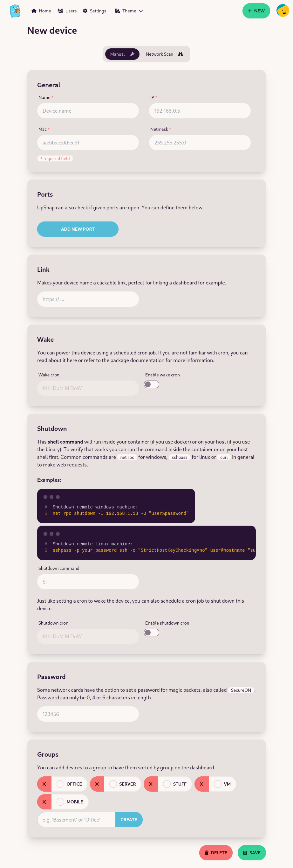Viewport: 293px width, 868px height.
Task: Switch to the Network Scan tab
Action: (x=164, y=54)
